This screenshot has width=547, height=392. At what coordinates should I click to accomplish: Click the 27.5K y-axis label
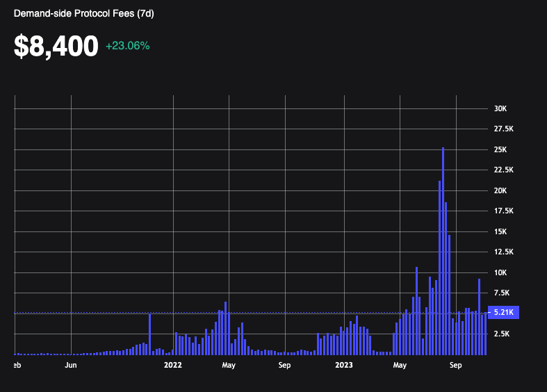point(503,129)
